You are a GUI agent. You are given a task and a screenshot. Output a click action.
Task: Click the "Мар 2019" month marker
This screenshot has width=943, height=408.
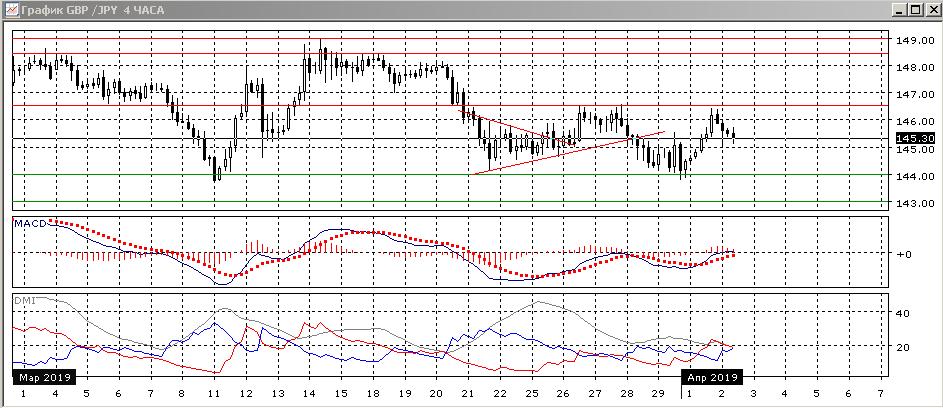[41, 378]
